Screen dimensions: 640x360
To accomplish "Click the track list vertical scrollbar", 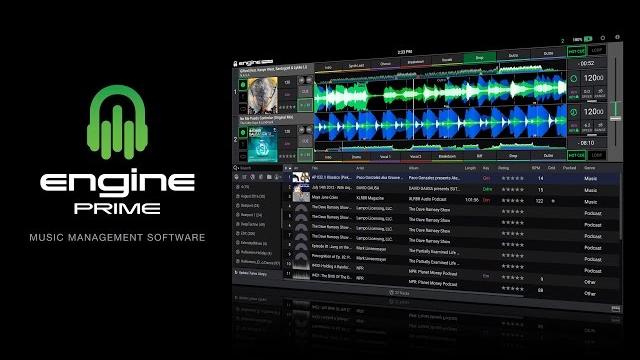I will click(621, 206).
